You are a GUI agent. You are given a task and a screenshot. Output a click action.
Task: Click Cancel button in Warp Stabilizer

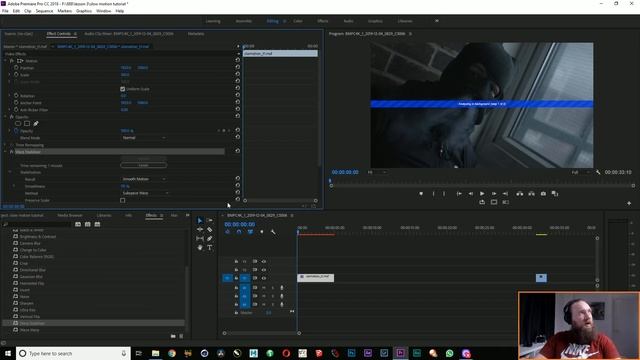point(144,165)
